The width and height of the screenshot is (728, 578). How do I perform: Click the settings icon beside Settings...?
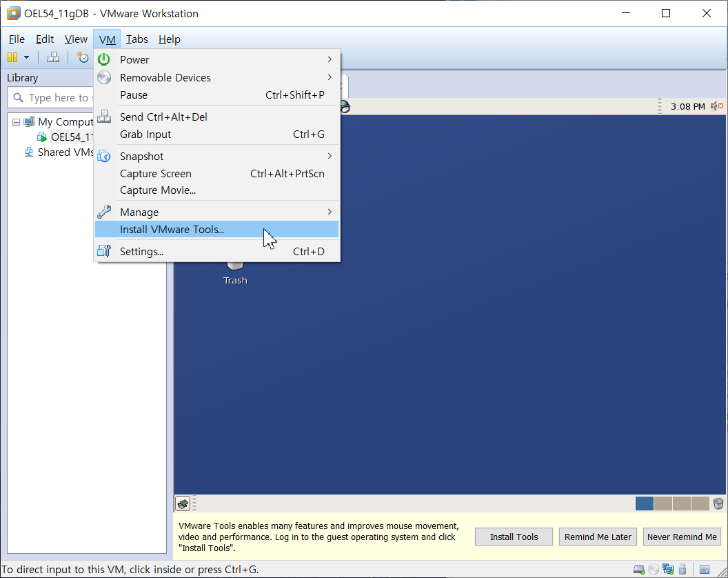pyautogui.click(x=104, y=251)
